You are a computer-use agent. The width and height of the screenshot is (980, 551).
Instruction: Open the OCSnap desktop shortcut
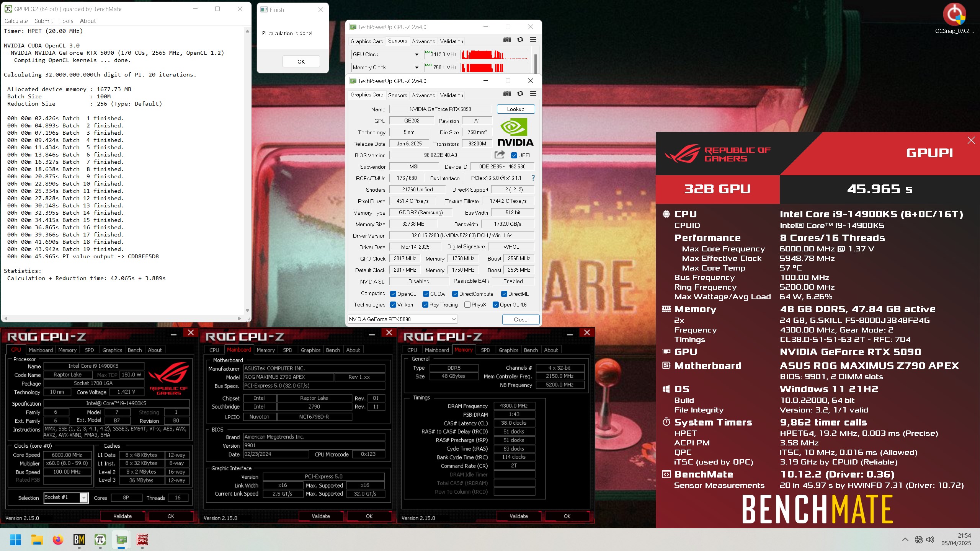[x=954, y=18]
